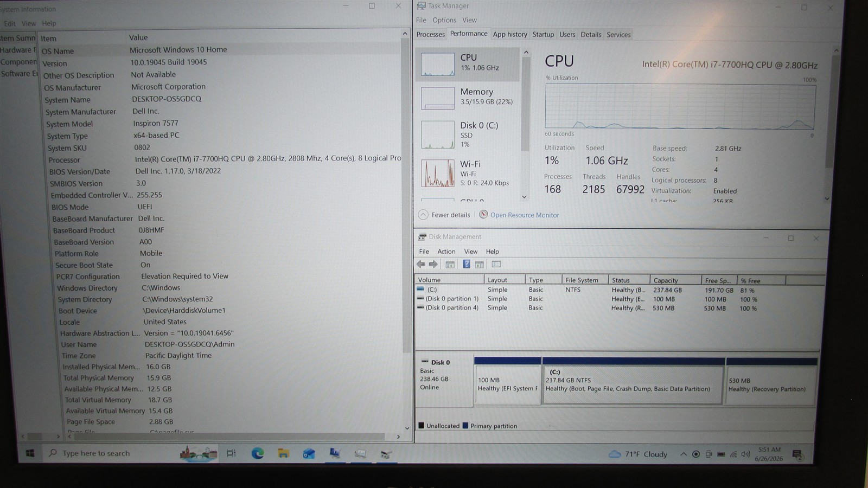Viewport: 868px width, 488px height.
Task: Open the blue Help icon in Disk Management toolbar
Action: tap(466, 264)
